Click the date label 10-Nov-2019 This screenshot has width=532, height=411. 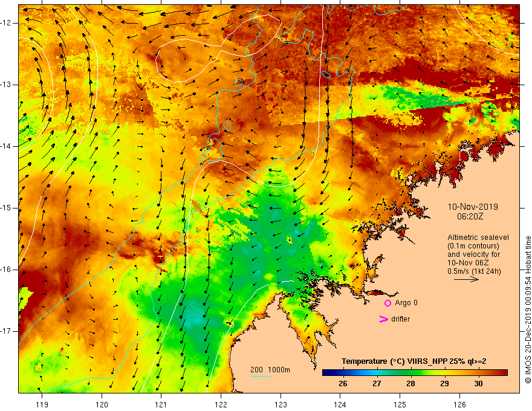[473, 207]
